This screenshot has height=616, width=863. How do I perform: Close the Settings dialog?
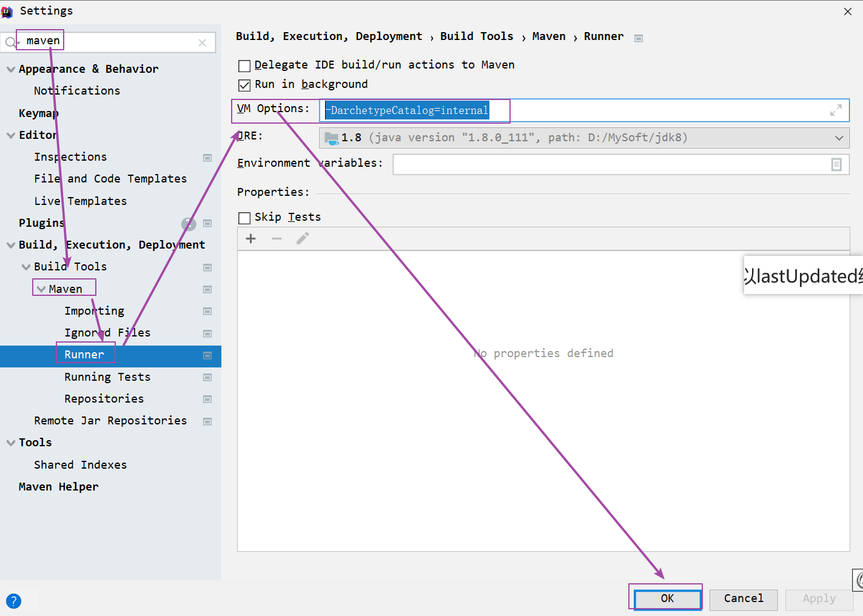pyautogui.click(x=848, y=12)
